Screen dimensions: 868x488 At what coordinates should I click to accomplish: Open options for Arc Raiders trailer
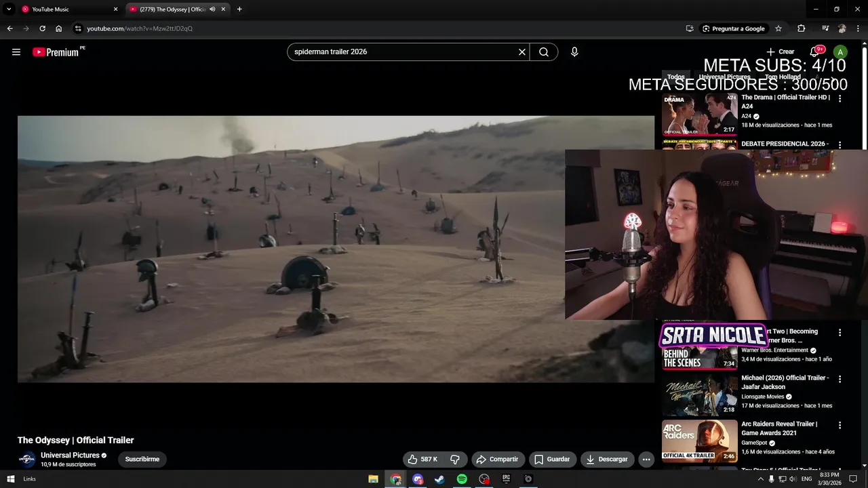(840, 426)
